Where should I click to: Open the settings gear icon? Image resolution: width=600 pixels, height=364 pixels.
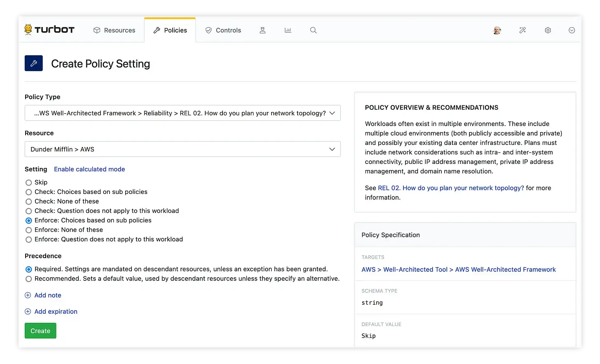[548, 30]
